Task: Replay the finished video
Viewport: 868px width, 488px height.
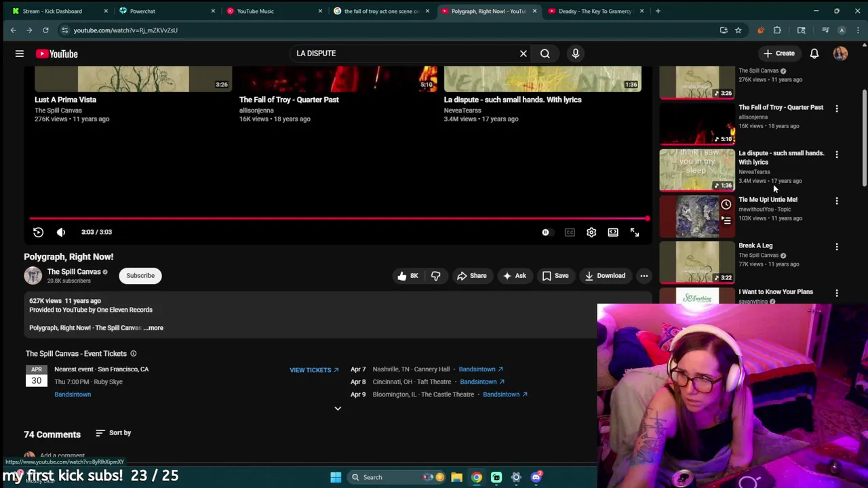Action: [38, 232]
